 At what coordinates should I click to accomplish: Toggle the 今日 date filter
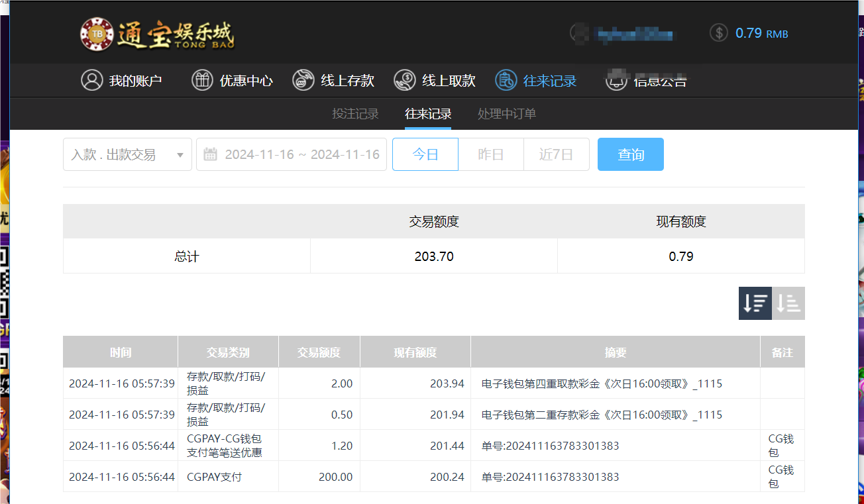(x=425, y=154)
